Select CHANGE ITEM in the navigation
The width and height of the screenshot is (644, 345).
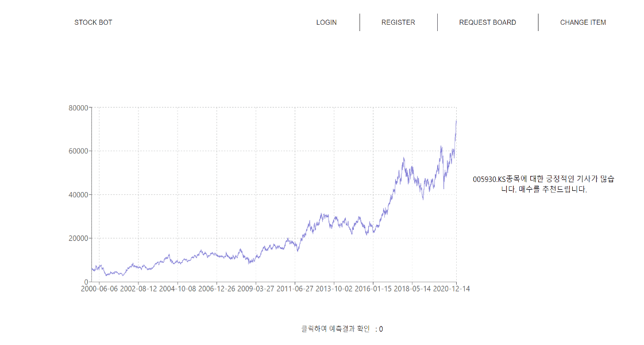(x=583, y=22)
